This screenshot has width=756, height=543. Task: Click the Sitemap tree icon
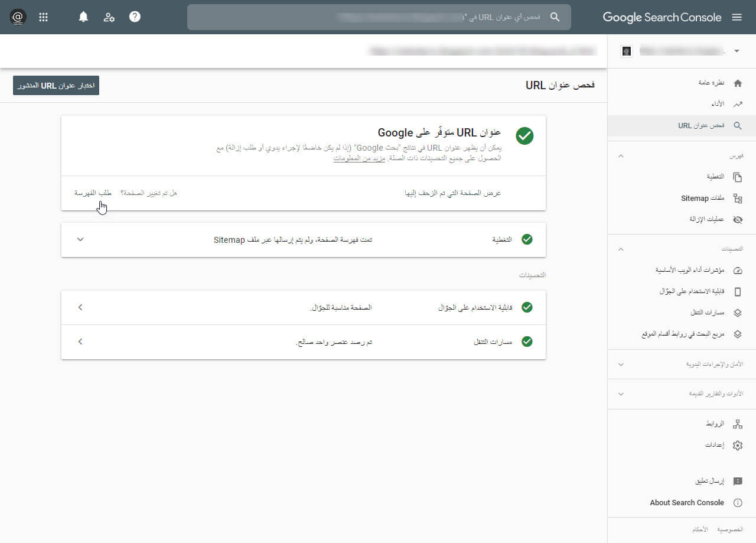click(737, 199)
